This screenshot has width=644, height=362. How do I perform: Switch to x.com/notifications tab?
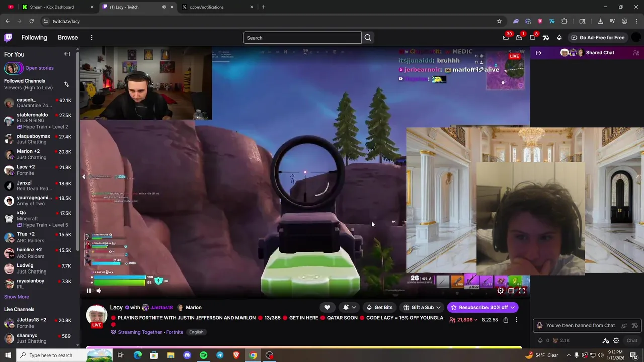[217, 7]
